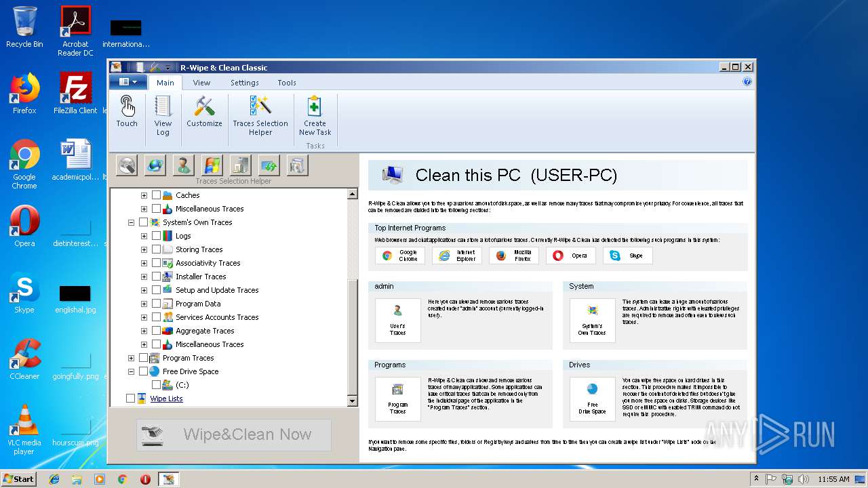This screenshot has height=488, width=868.
Task: Switch to the Tools ribbon tab
Action: (286, 83)
